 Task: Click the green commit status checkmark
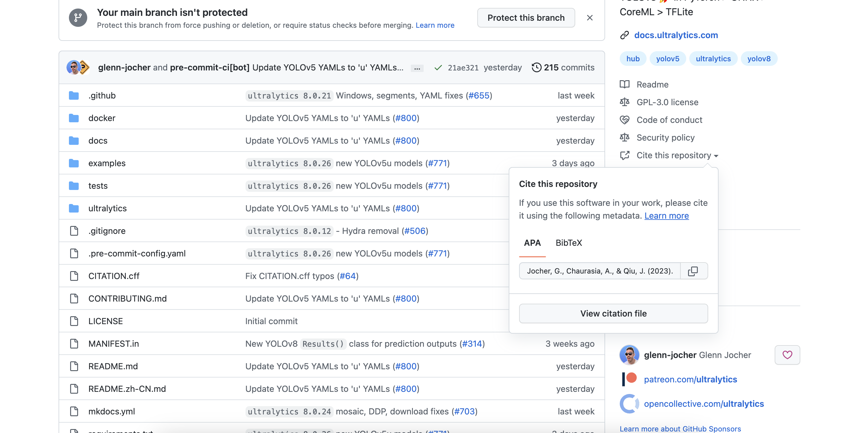(x=438, y=68)
